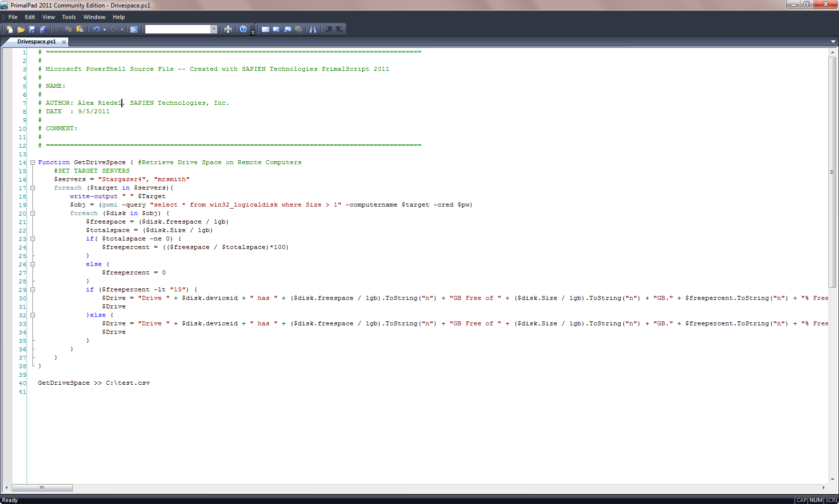839x504 pixels.
Task: Cut text with the scissors icon
Action: pyautogui.click(x=58, y=29)
